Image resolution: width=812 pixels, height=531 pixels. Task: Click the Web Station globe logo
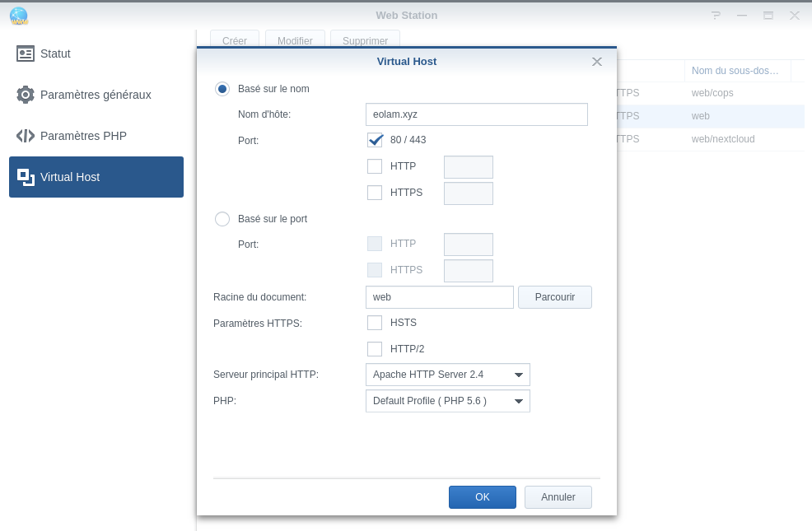click(x=18, y=16)
